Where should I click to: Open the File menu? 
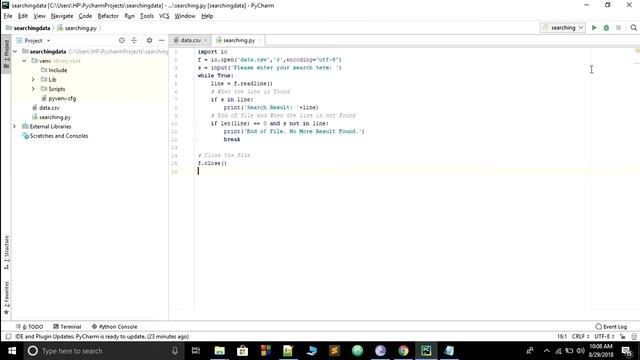click(8, 16)
